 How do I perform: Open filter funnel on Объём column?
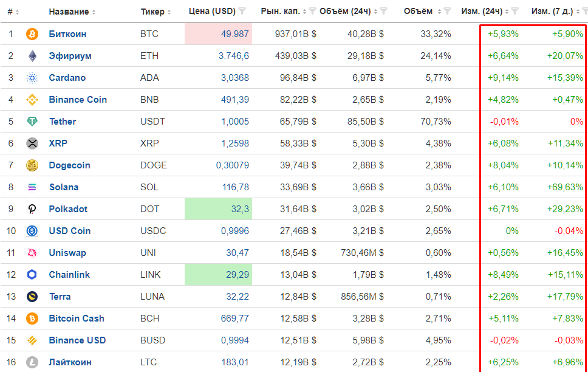pos(447,12)
